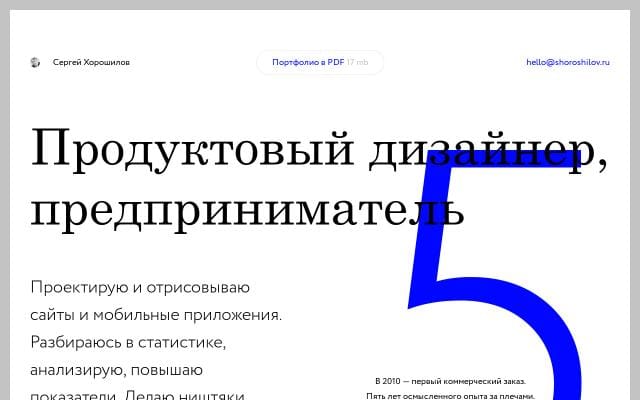
Task: Open the hello@shoroshilov.ru email link
Action: 566,62
